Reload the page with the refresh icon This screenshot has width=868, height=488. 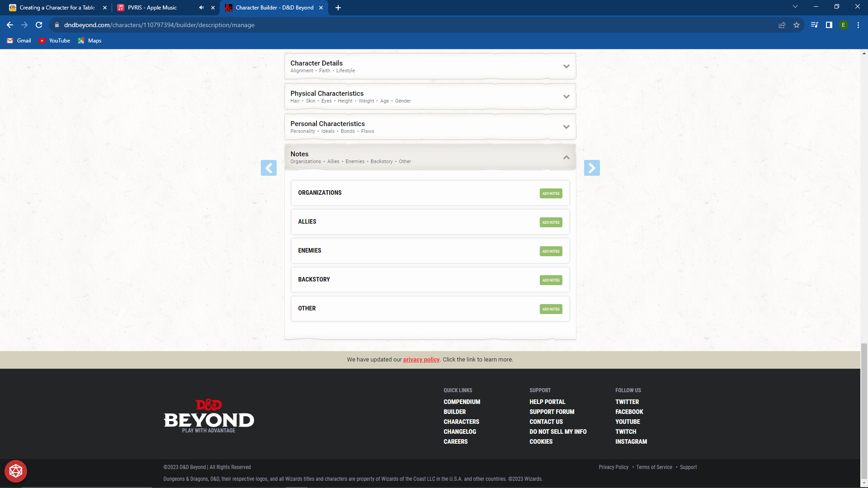[x=38, y=25]
